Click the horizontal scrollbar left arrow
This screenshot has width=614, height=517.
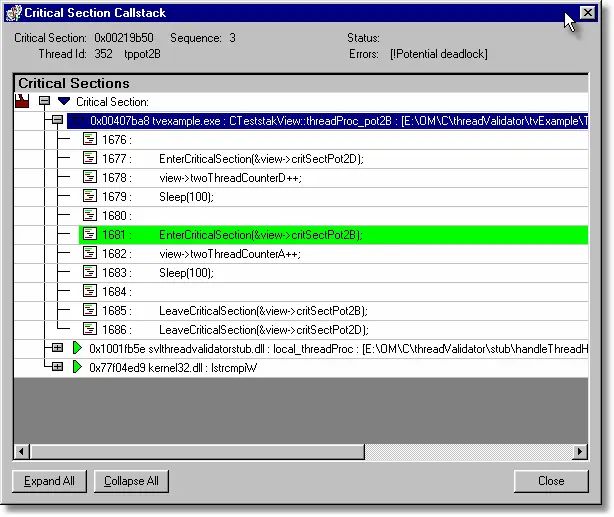[22, 452]
